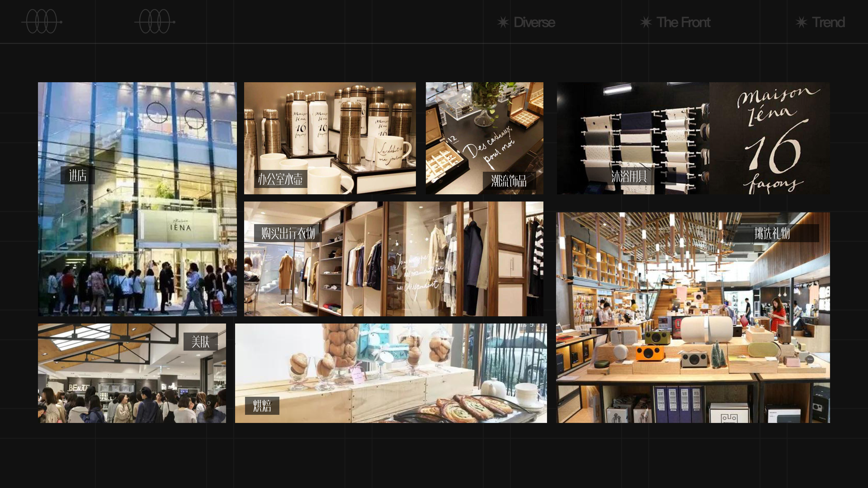The height and width of the screenshot is (488, 868).
Task: Select the 购买出行衣物 label tag
Action: pyautogui.click(x=288, y=233)
